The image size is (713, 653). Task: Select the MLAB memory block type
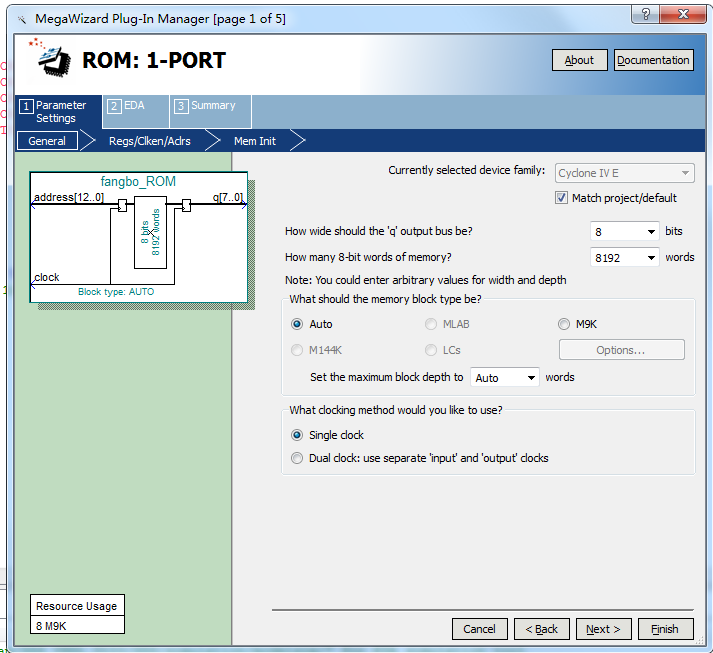pos(431,324)
